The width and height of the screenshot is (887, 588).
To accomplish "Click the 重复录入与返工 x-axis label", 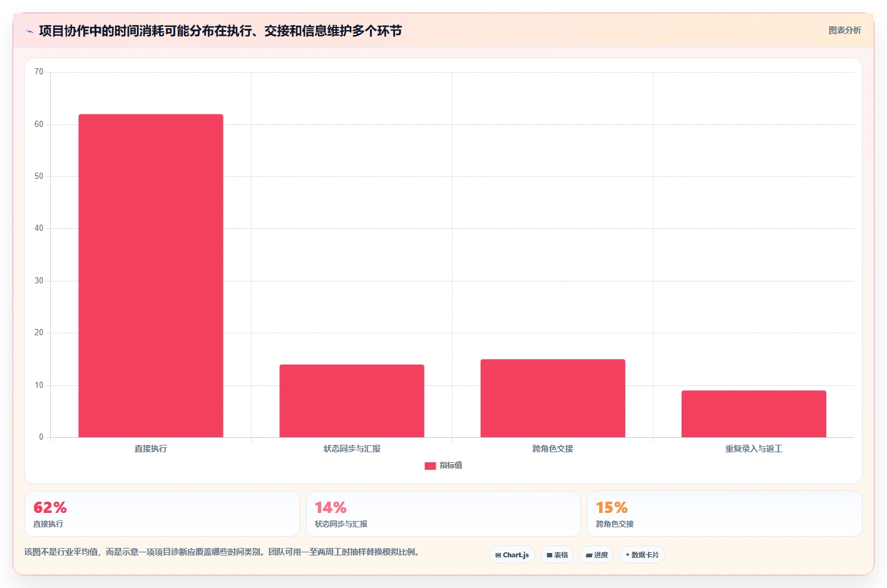I will 754,449.
